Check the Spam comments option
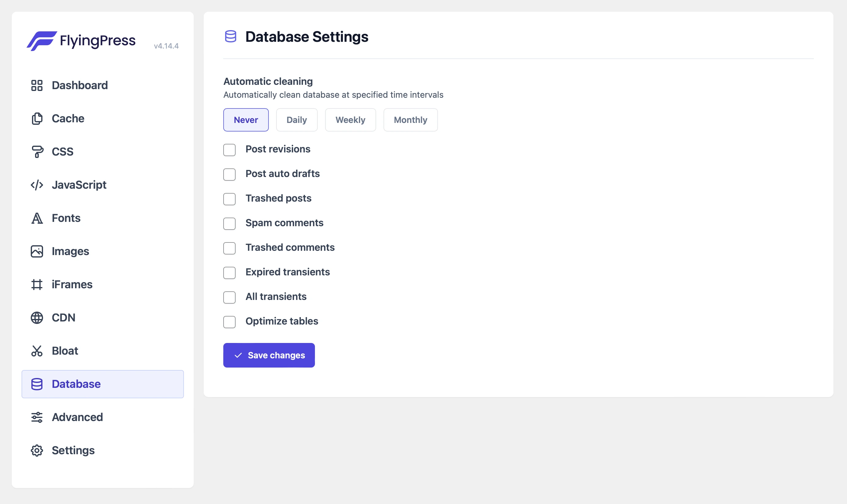The image size is (847, 504). [x=229, y=223]
